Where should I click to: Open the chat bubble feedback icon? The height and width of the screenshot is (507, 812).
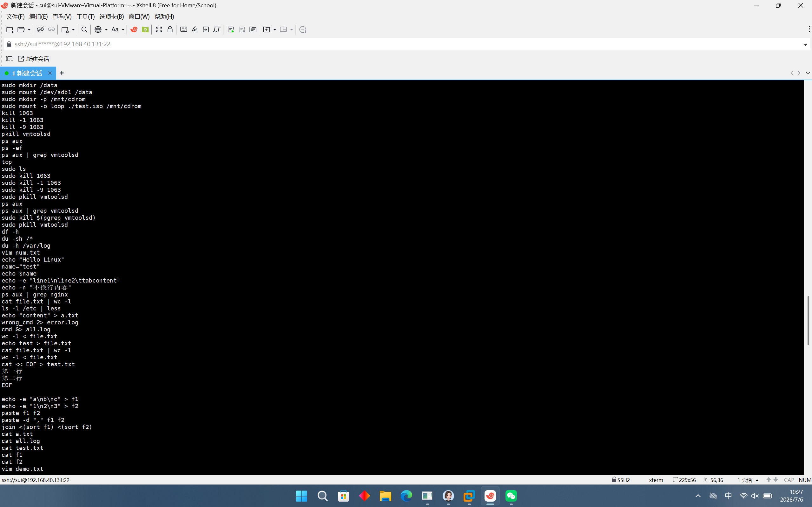coord(303,29)
